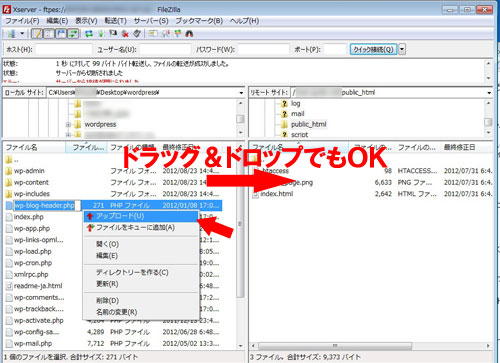Click inside the Host input field
Image resolution: width=500 pixels, height=363 pixels.
[64, 49]
